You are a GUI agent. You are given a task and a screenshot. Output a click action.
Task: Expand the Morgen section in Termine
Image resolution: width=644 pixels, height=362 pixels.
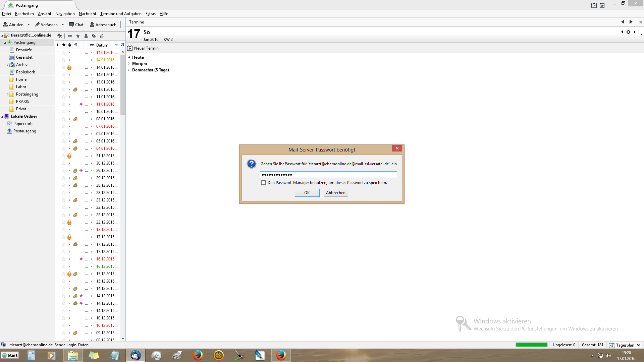tap(129, 64)
